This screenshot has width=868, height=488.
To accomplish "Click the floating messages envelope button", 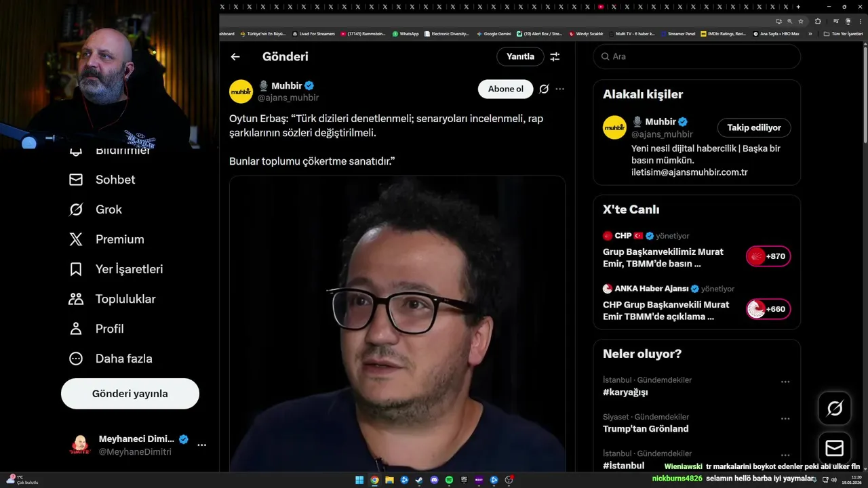I will click(x=835, y=449).
